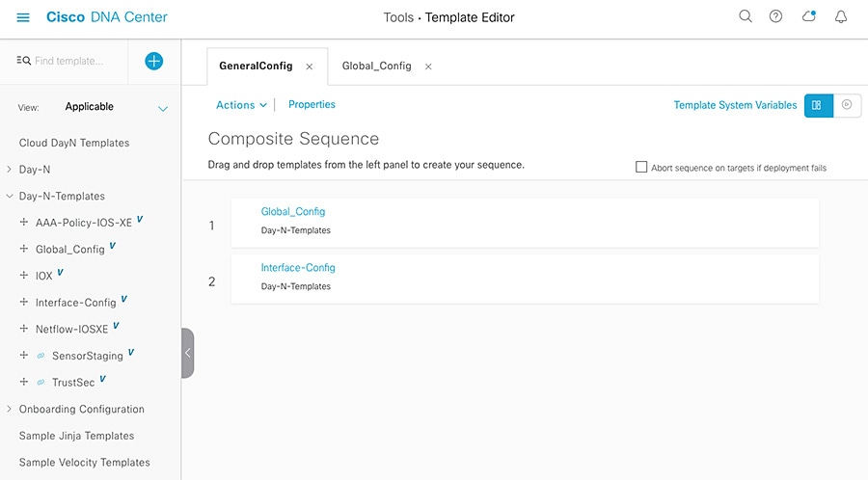
Task: Click the Find template search field
Action: tap(68, 61)
